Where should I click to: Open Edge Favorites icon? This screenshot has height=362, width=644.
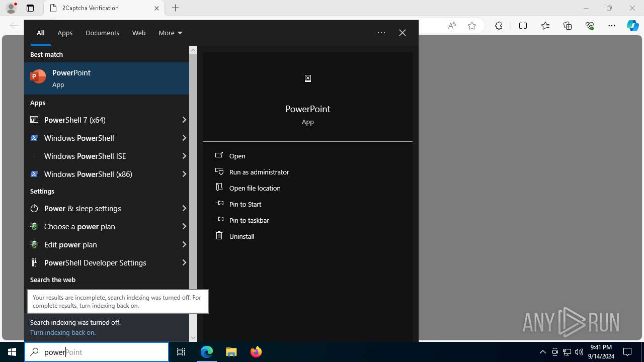click(545, 26)
